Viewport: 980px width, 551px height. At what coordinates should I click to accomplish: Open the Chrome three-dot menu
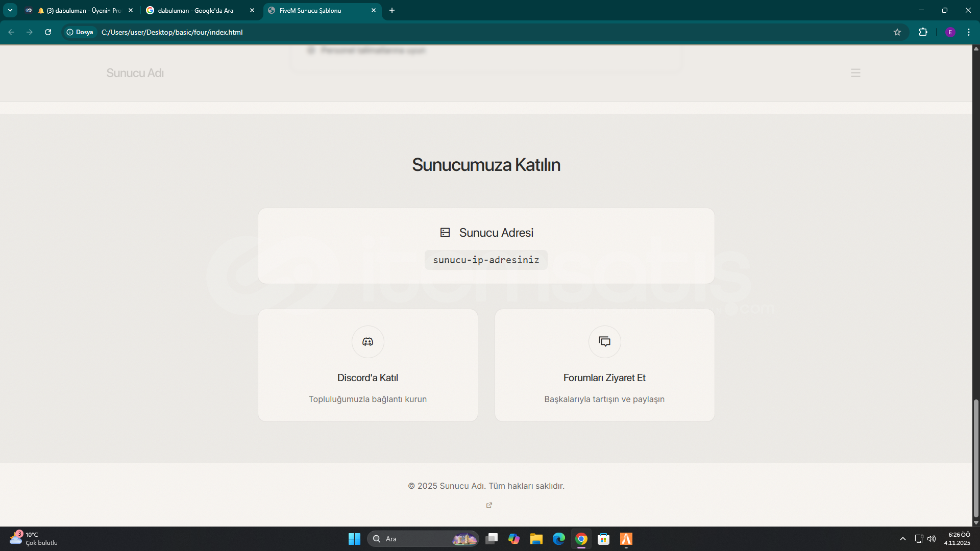(969, 32)
